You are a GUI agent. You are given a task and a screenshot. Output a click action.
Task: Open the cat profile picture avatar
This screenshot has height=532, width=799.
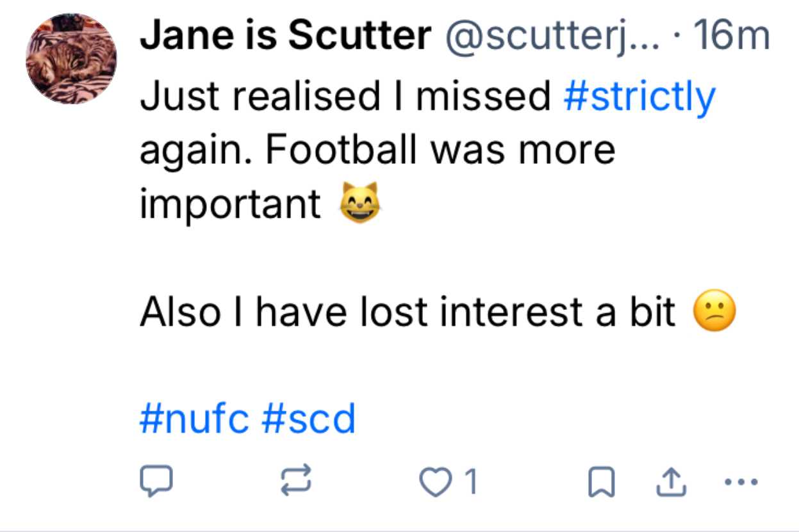tap(72, 59)
